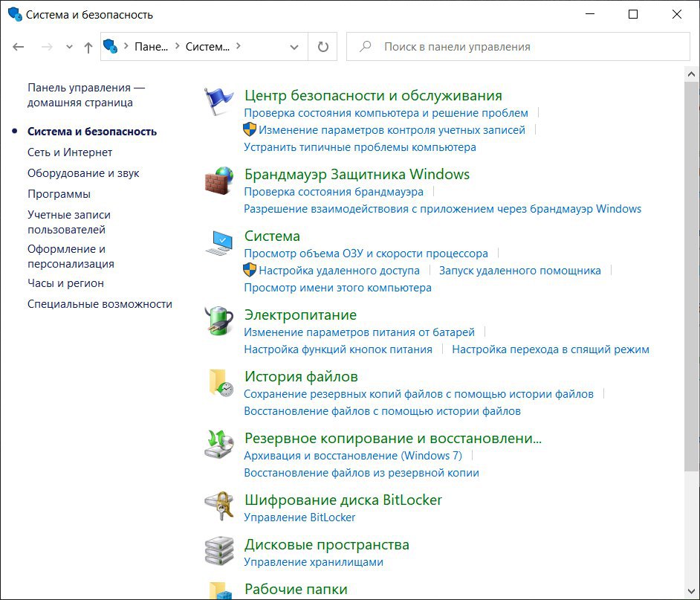Expand the chevron after Систем... breadcrumb
700x600 pixels.
click(238, 46)
